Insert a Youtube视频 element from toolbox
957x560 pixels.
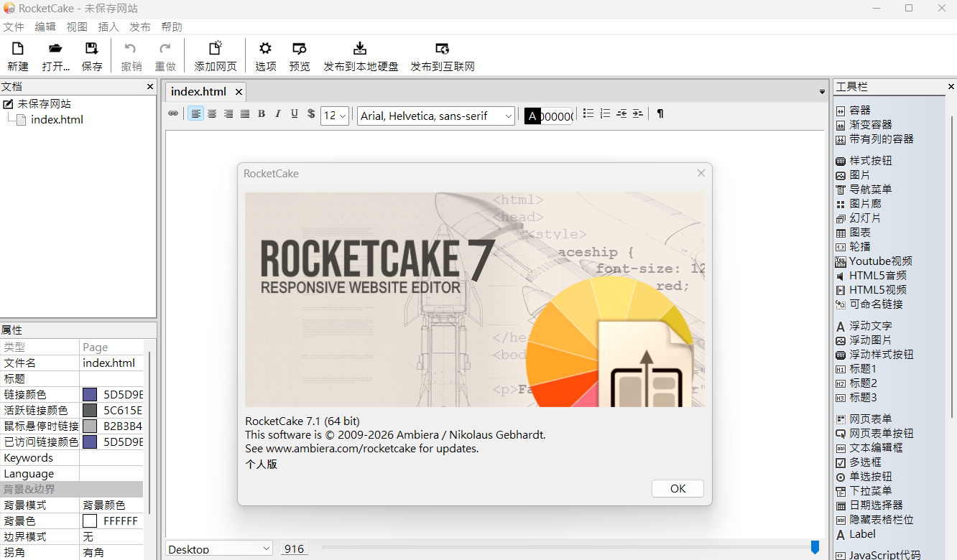pyautogui.click(x=880, y=261)
